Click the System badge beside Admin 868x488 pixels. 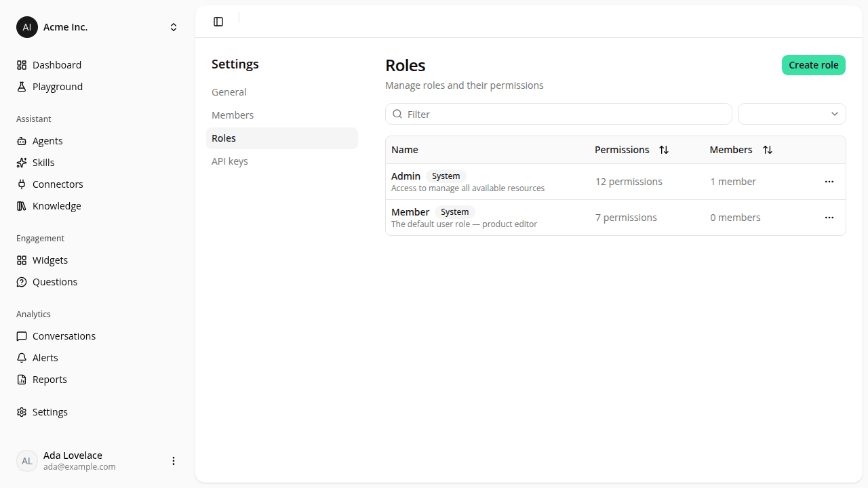(x=446, y=176)
